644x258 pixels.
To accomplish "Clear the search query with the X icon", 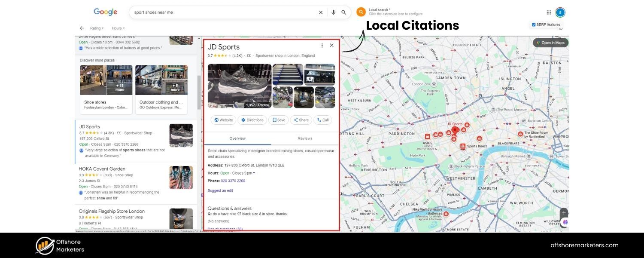I will point(320,12).
